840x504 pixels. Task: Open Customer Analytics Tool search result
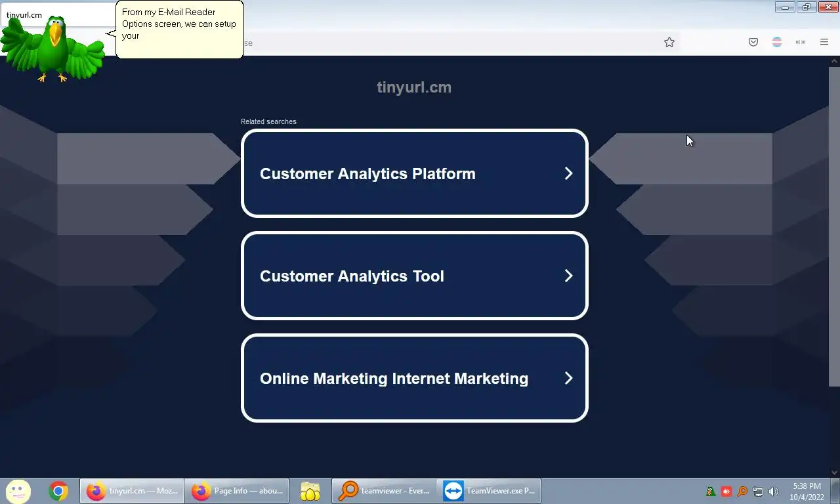[x=415, y=276]
